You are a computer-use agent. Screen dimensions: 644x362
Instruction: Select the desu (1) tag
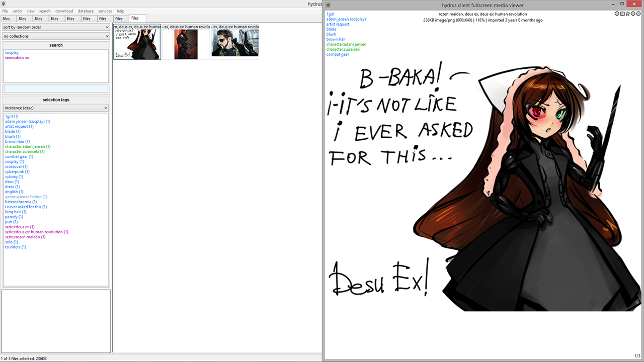coord(12,182)
